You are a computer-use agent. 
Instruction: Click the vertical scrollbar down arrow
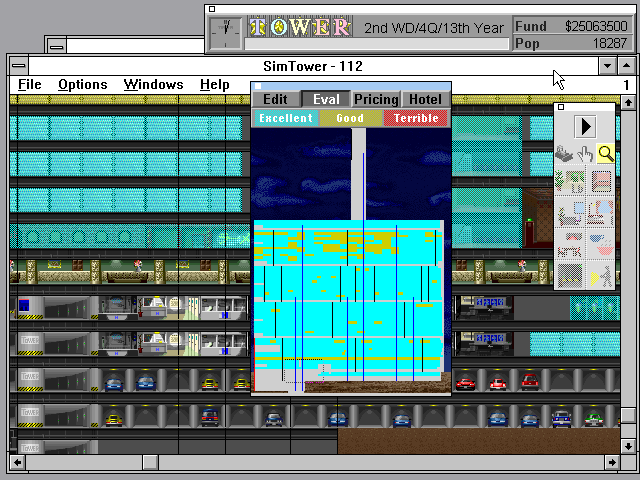click(628, 446)
